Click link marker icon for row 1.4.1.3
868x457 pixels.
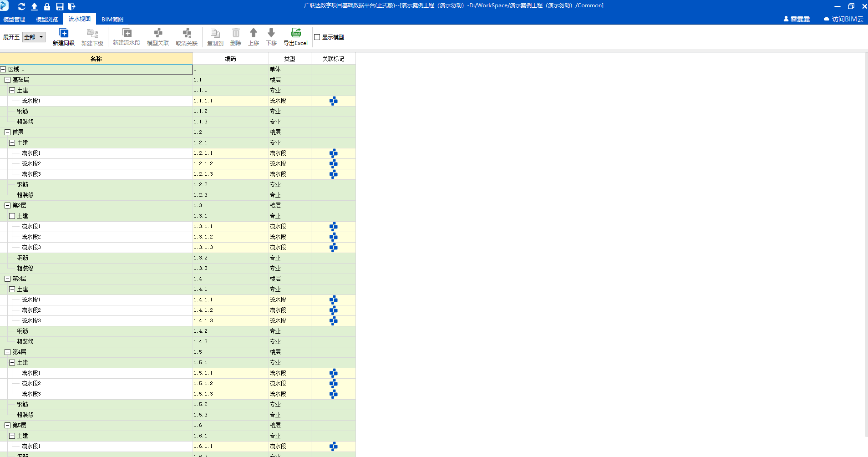coord(334,321)
